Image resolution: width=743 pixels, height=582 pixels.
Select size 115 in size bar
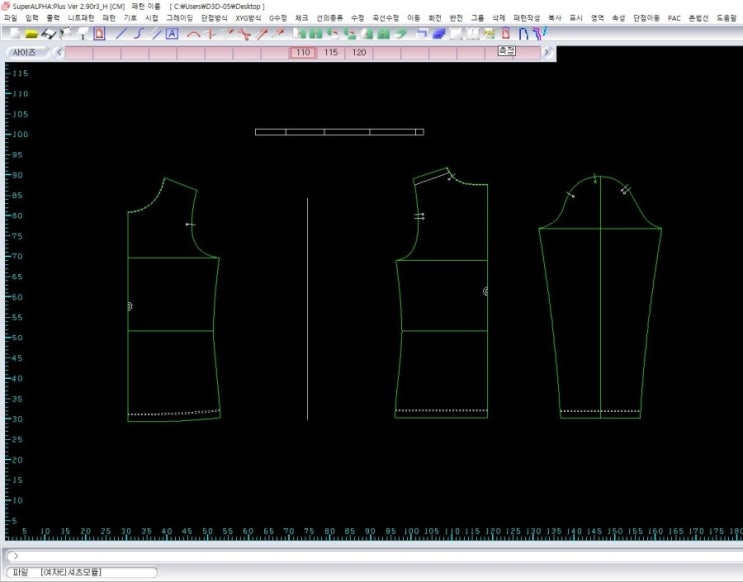point(331,52)
